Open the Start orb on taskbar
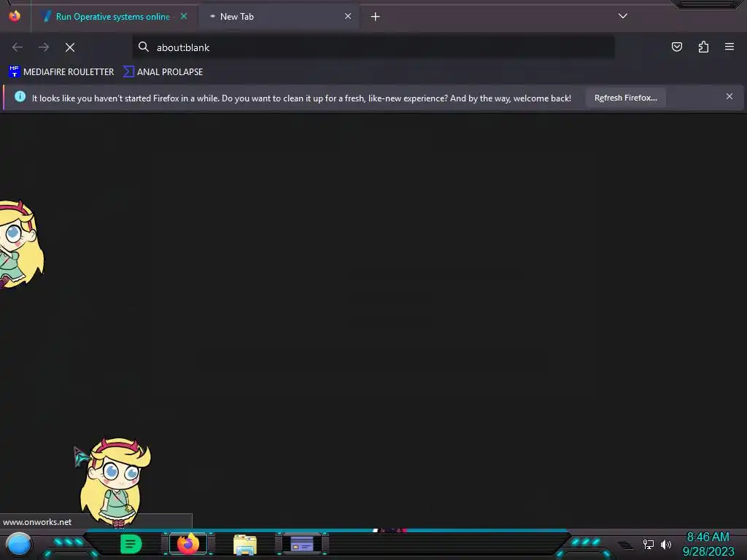The image size is (747, 560). pos(19,545)
